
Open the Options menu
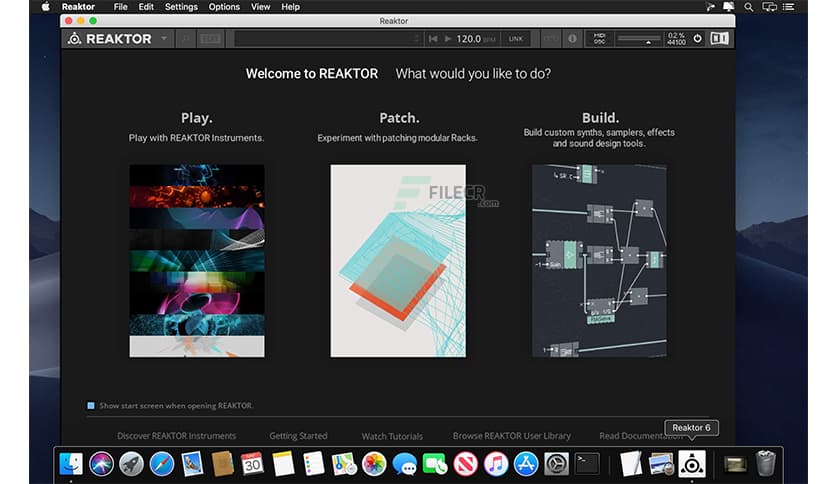tap(224, 7)
